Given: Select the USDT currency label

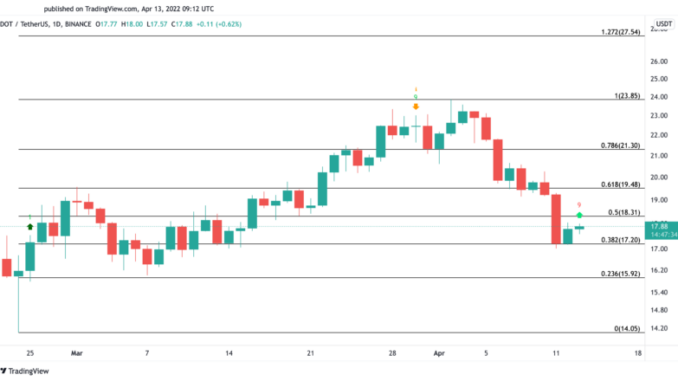Looking at the screenshot, I should coord(663,24).
